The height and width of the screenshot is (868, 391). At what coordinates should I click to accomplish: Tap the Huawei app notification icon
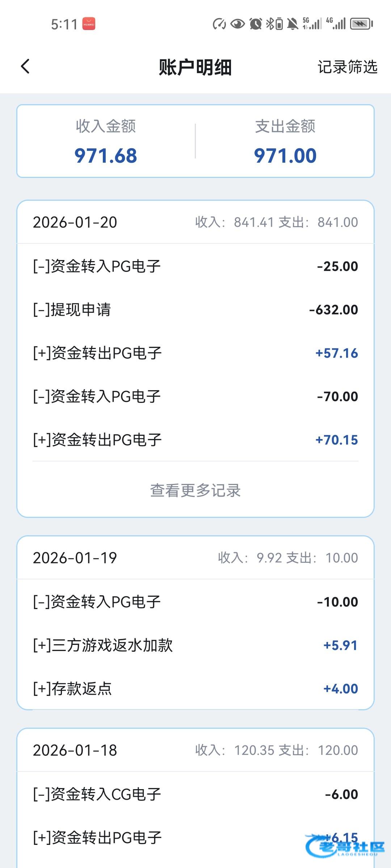(89, 24)
